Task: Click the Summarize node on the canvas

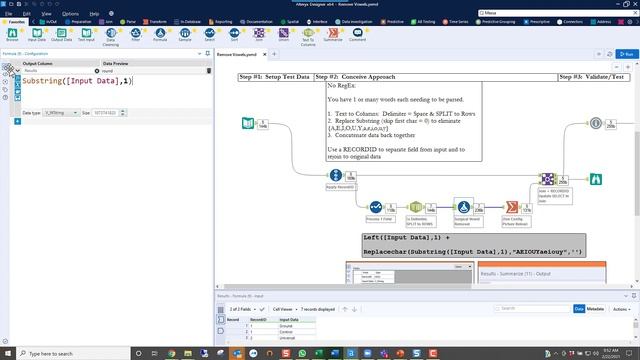Action: (x=511, y=207)
